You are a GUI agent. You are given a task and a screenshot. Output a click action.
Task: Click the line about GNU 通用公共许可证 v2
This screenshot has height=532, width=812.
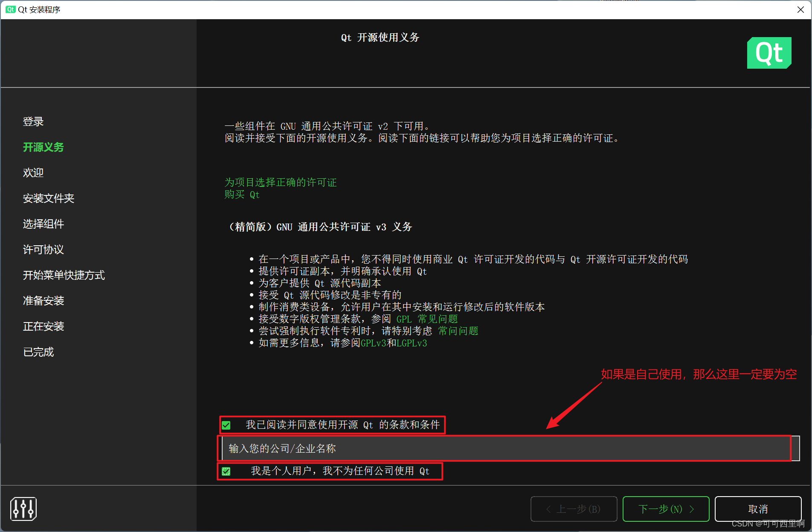(x=328, y=126)
